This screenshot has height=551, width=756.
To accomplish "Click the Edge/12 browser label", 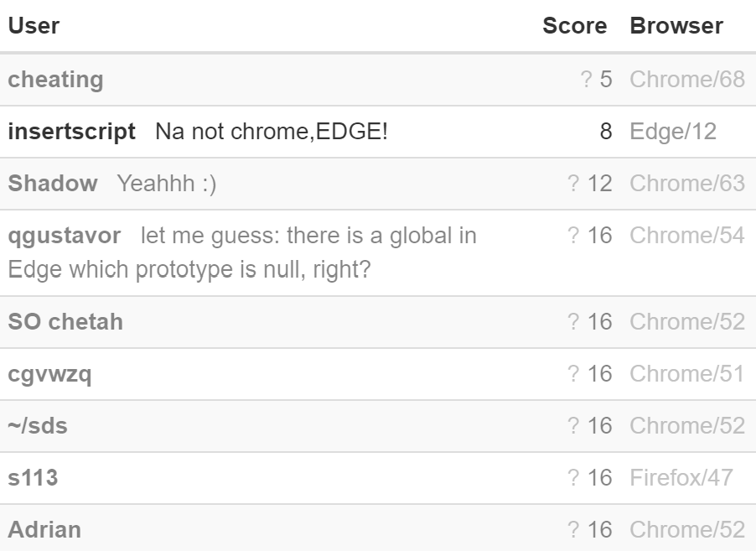I will [x=673, y=132].
